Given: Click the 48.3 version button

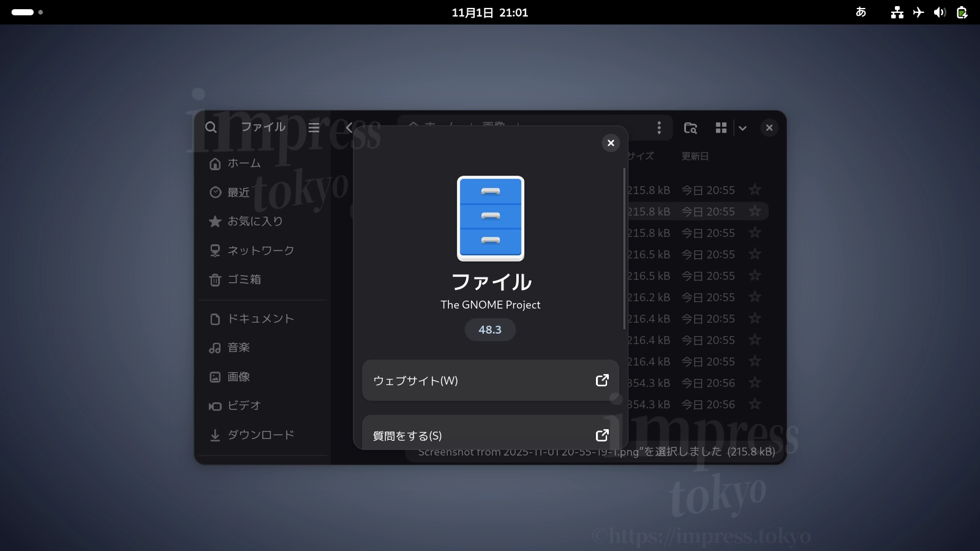Looking at the screenshot, I should point(490,329).
